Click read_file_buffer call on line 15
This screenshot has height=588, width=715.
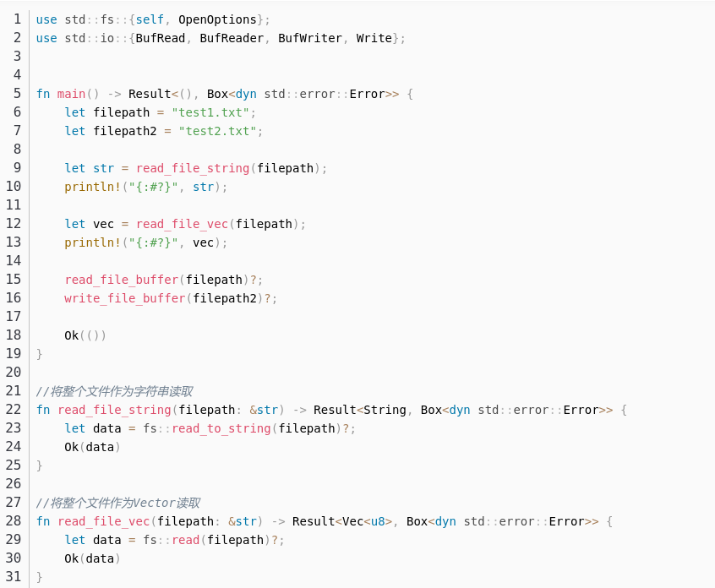122,280
